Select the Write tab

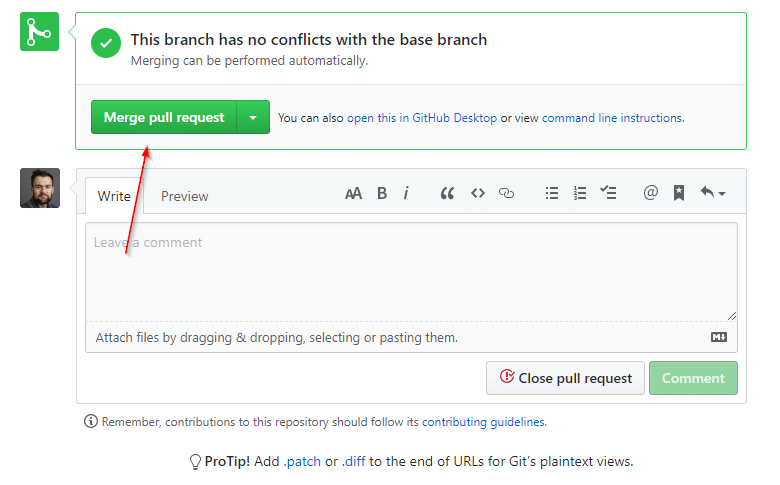tap(114, 196)
